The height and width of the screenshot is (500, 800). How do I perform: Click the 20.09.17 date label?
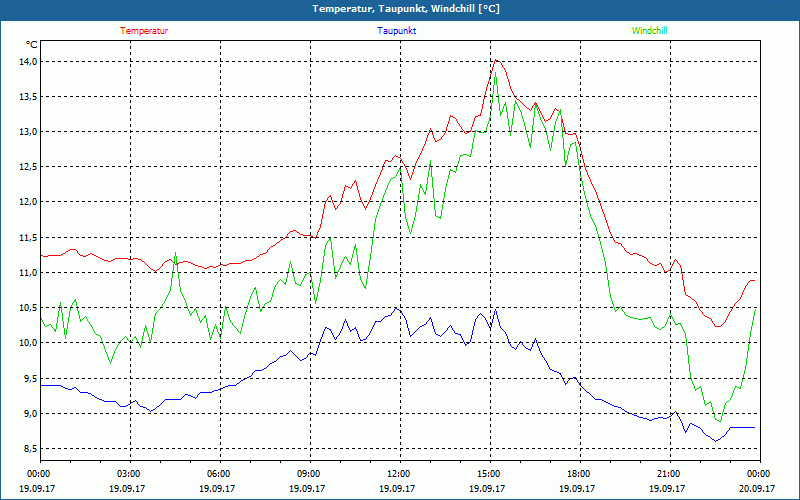pyautogui.click(x=757, y=488)
